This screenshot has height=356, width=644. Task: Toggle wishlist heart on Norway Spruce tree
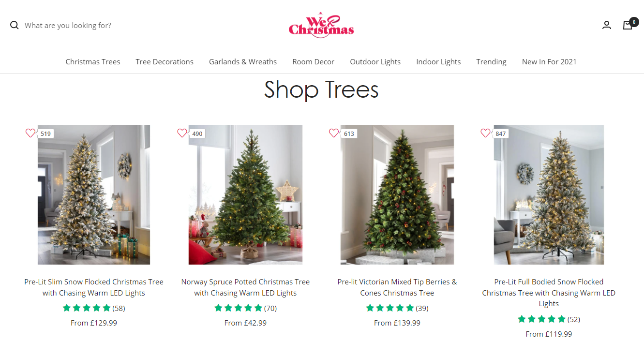click(182, 133)
